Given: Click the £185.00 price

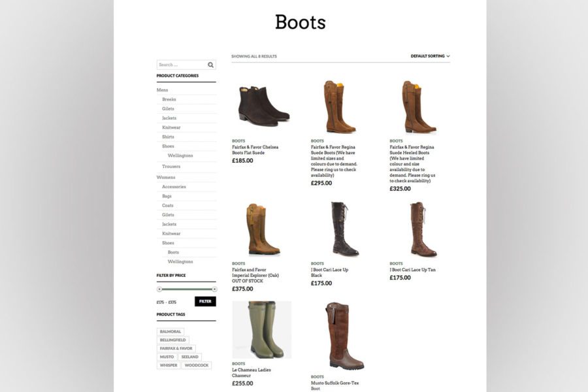Looking at the screenshot, I should [x=242, y=161].
